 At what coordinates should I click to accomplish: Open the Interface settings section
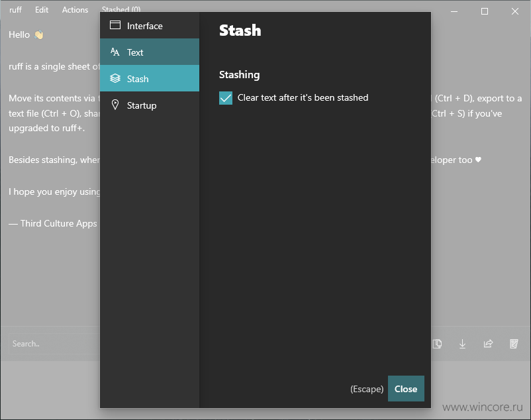[x=150, y=26]
